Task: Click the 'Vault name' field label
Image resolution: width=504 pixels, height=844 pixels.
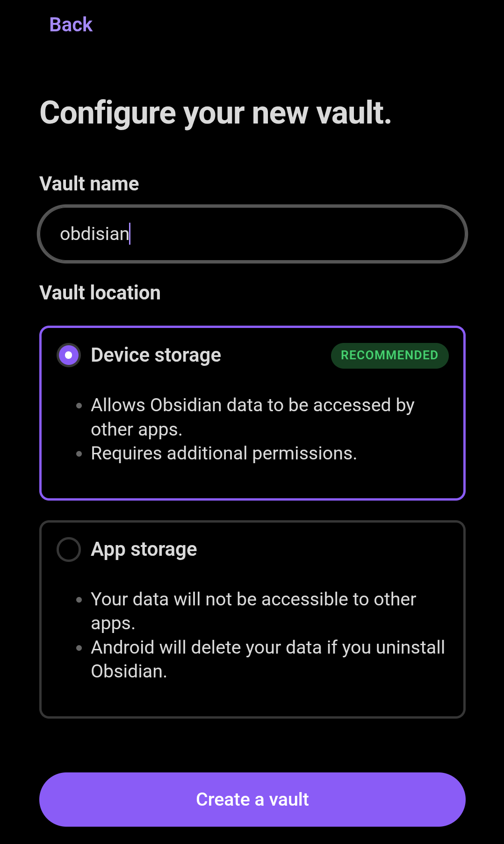Action: (89, 184)
